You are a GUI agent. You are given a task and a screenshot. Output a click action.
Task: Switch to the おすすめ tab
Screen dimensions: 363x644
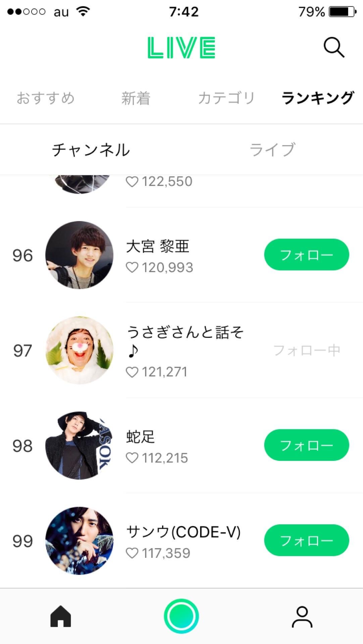46,98
